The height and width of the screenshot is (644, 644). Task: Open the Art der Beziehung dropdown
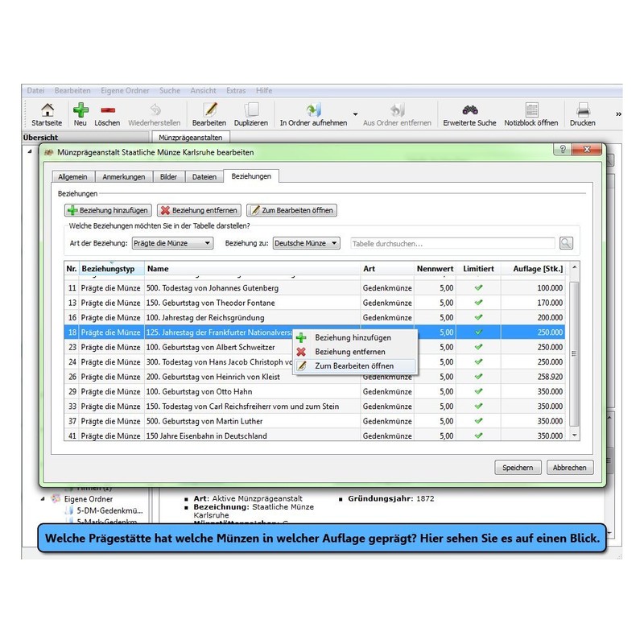(172, 243)
